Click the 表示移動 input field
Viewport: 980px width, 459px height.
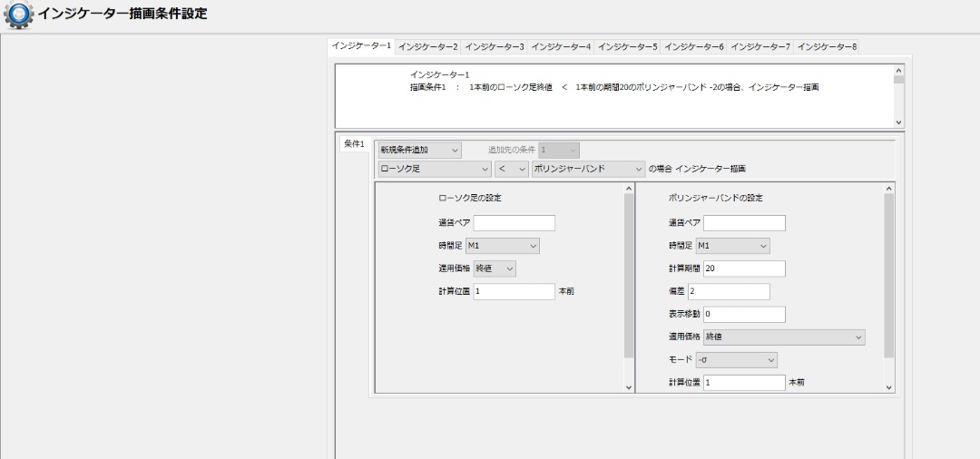coord(744,315)
